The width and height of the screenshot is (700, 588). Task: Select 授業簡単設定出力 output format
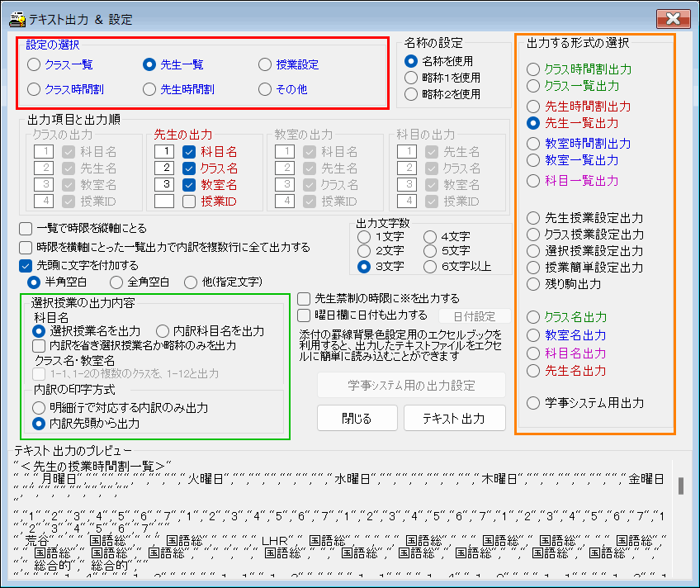tap(533, 268)
